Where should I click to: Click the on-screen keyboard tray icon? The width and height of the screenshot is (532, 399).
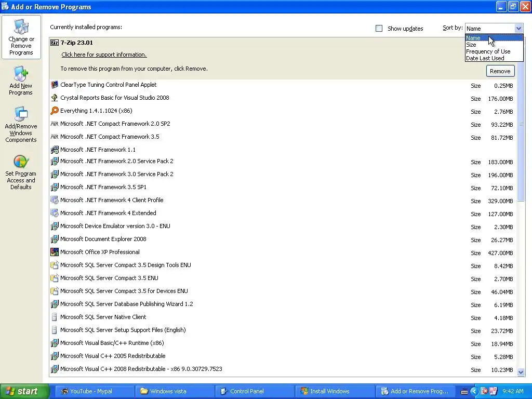point(464,392)
